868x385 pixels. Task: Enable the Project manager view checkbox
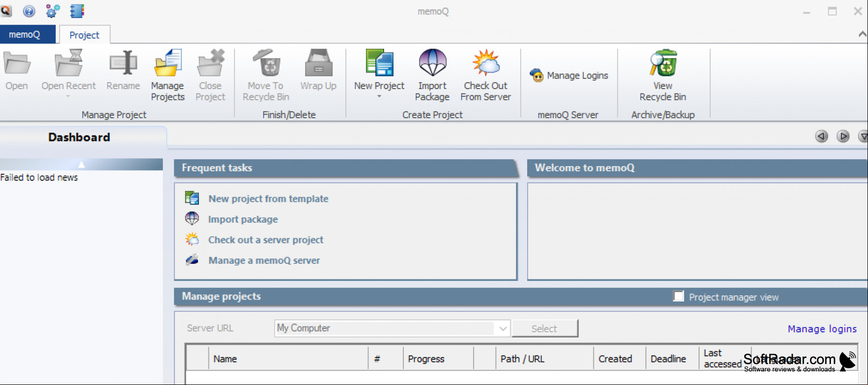[679, 296]
